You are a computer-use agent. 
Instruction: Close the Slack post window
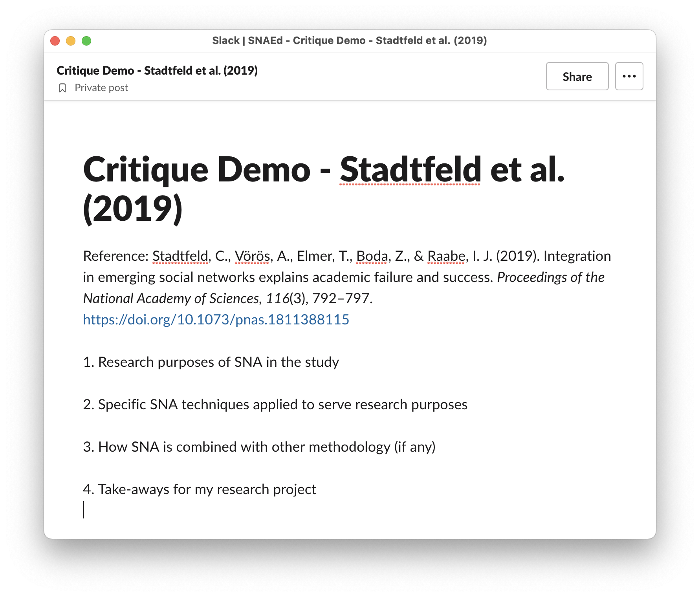click(55, 41)
